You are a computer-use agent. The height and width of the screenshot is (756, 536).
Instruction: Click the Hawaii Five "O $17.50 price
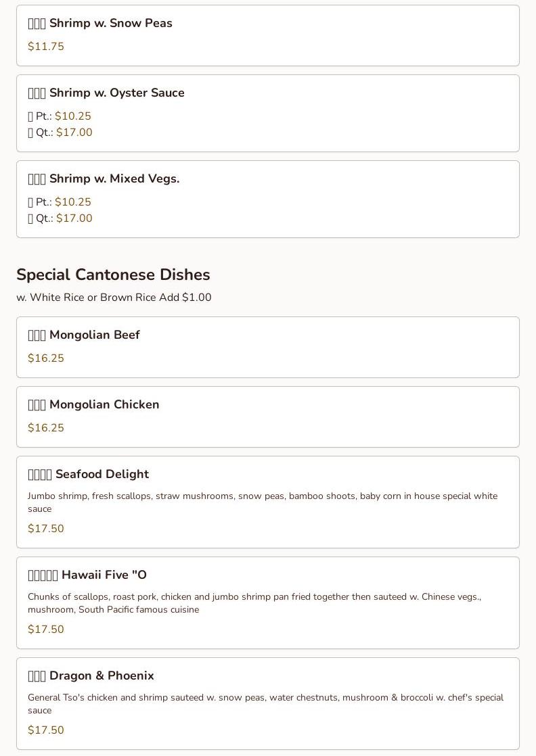[x=46, y=630]
